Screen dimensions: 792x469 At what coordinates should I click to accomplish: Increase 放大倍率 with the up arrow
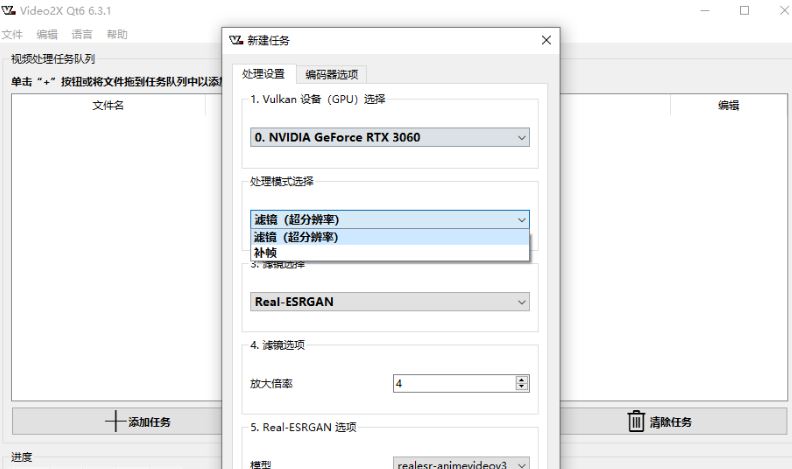521,379
